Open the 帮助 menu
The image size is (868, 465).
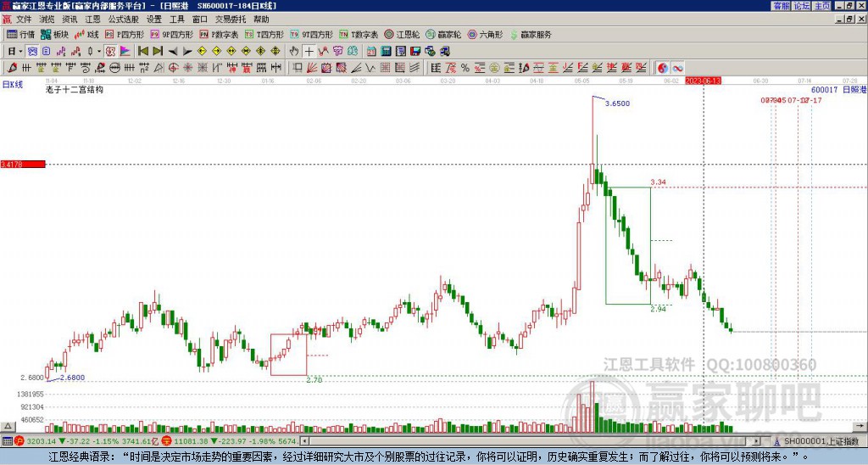[261, 20]
